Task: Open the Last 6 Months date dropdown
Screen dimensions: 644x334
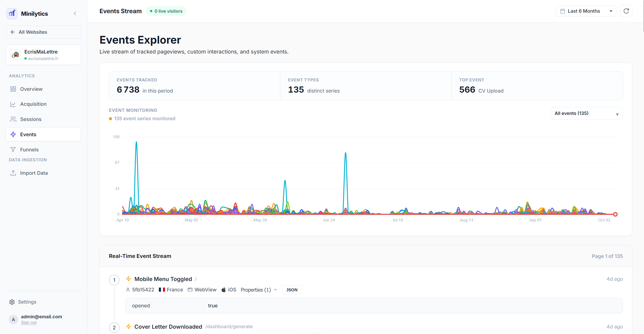Action: 586,11
